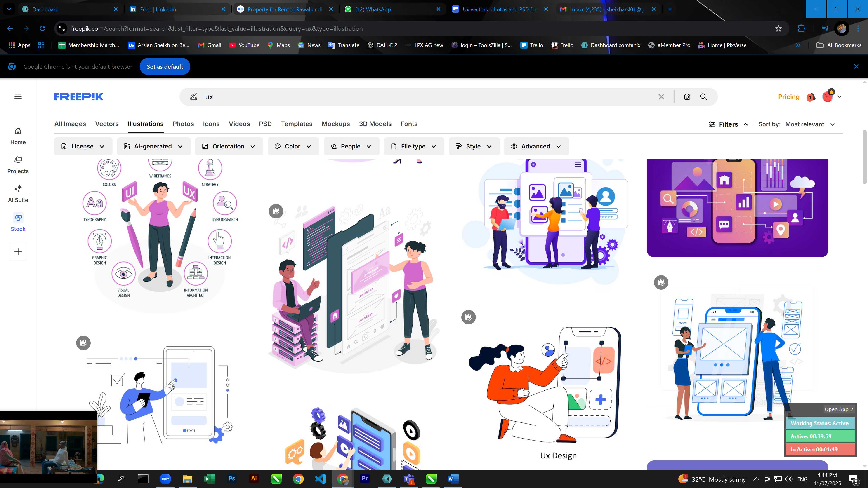Viewport: 868px width, 488px height.
Task: View site information icon in address bar
Action: (62, 29)
